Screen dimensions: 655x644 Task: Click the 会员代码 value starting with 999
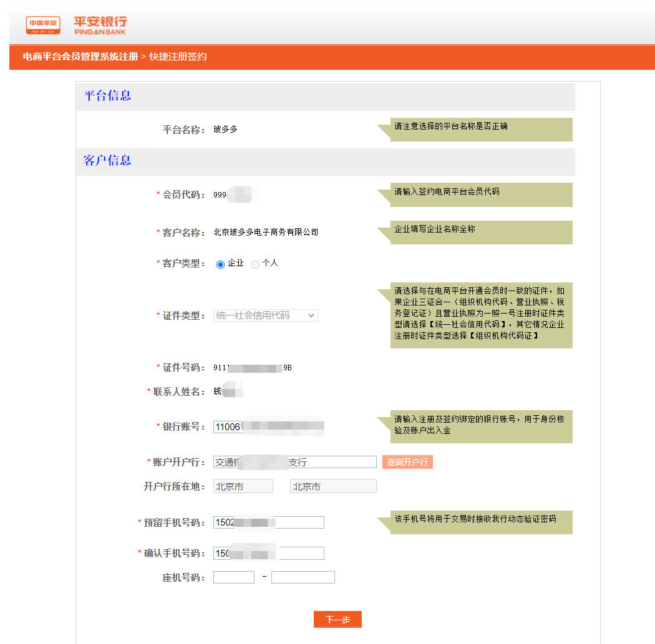click(236, 195)
